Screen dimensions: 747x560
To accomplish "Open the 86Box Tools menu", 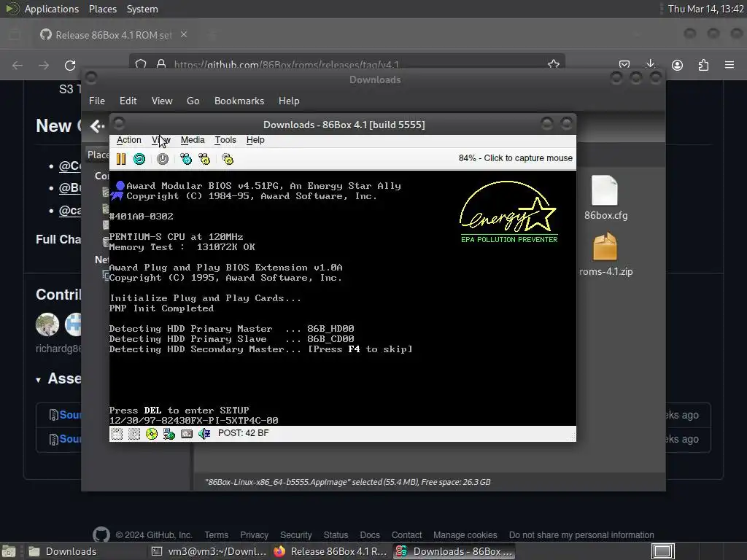I will 225,140.
